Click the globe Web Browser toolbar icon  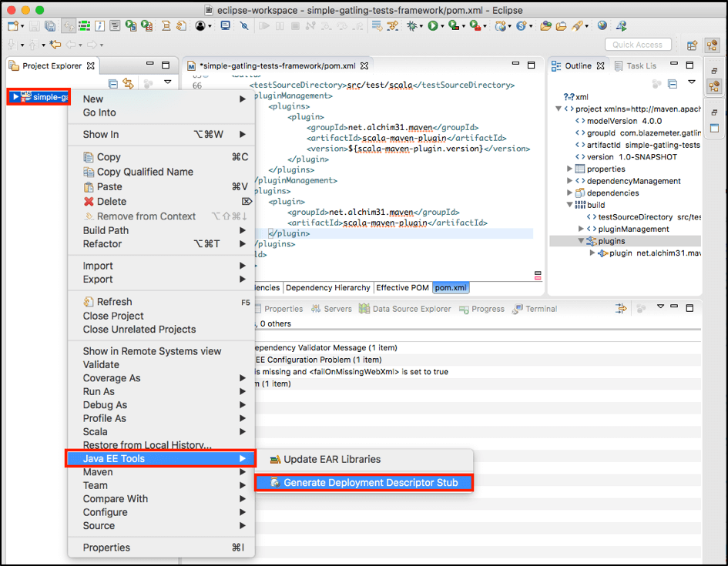[602, 26]
